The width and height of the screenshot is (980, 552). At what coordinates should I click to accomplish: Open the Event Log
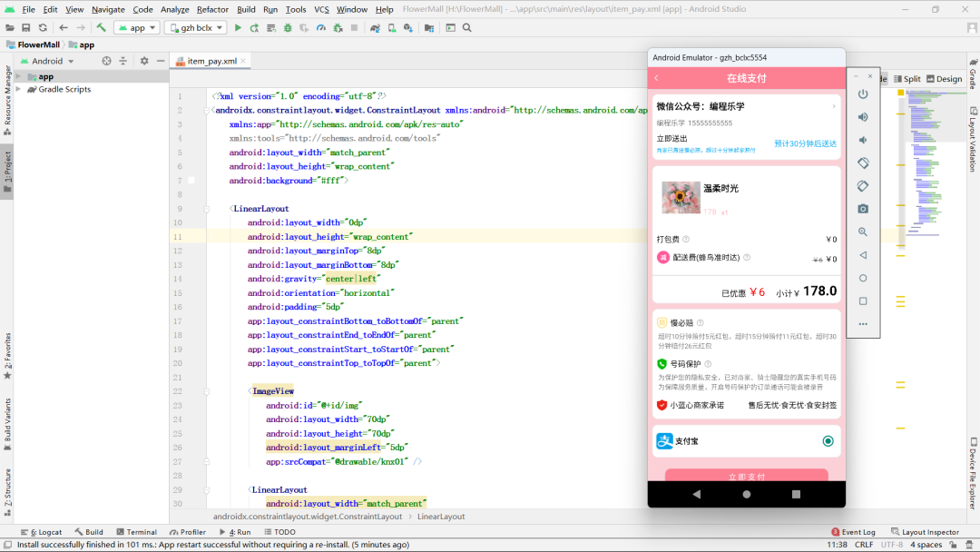(x=853, y=532)
